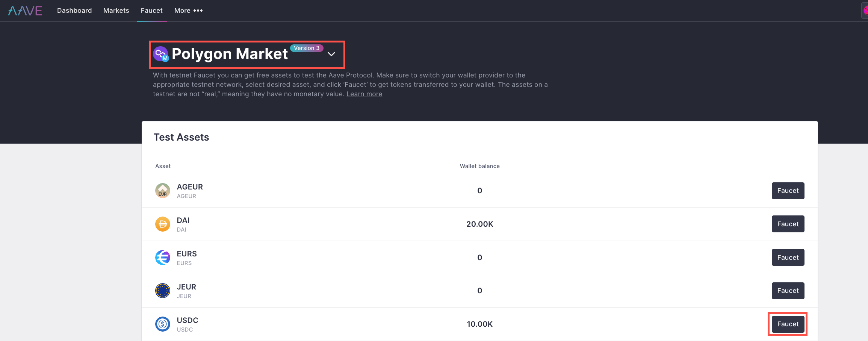868x341 pixels.
Task: Click the DAI balance 20.00K
Action: coord(480,224)
